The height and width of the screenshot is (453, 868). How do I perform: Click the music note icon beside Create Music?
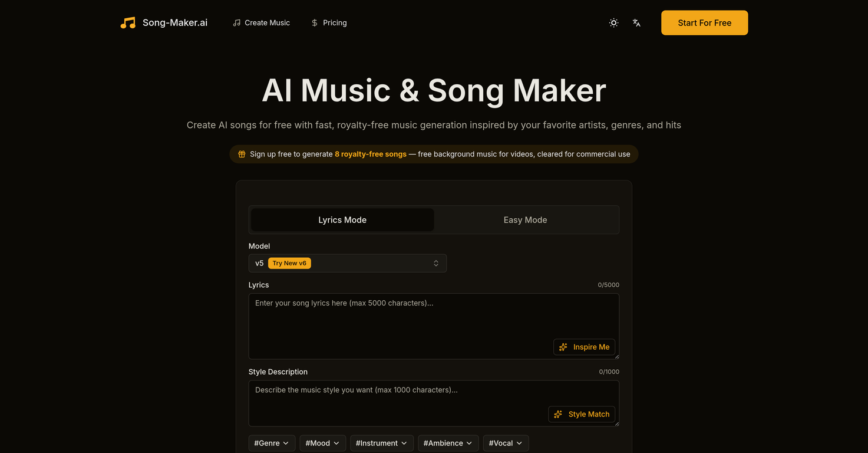click(236, 22)
